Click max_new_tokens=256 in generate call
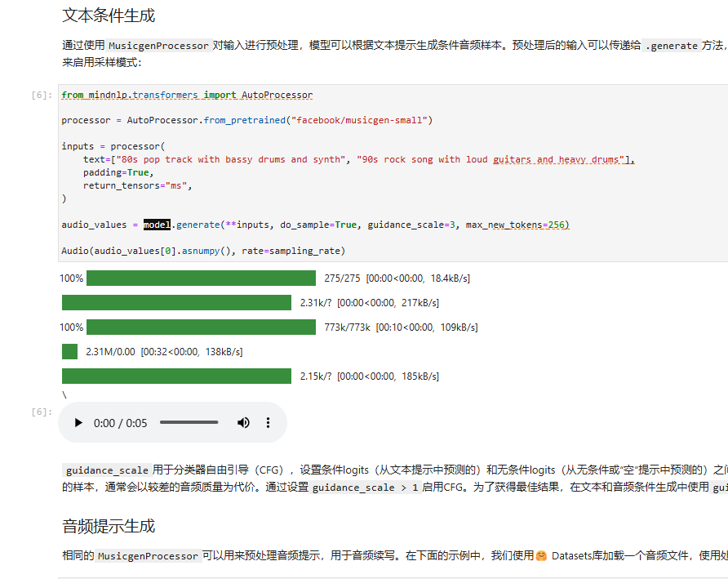This screenshot has width=728, height=579. click(515, 225)
